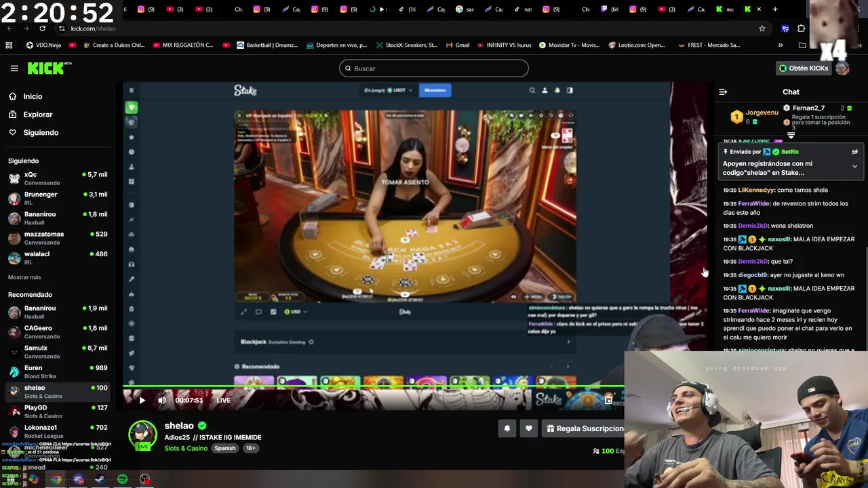
Task: Open mazzatomas channel in sidebar
Action: pos(58,238)
